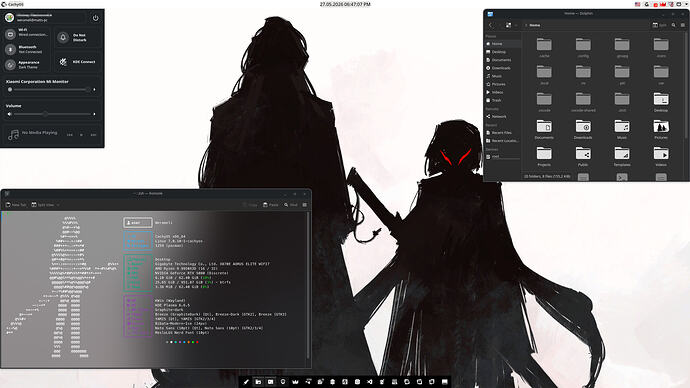Select the .cache folder in Dolphin

pyautogui.click(x=544, y=48)
